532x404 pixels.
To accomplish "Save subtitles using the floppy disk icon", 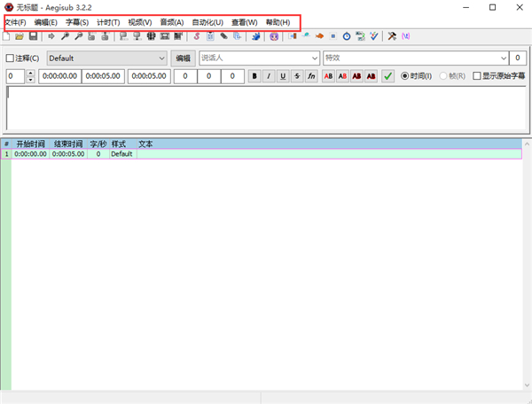I will [x=33, y=36].
